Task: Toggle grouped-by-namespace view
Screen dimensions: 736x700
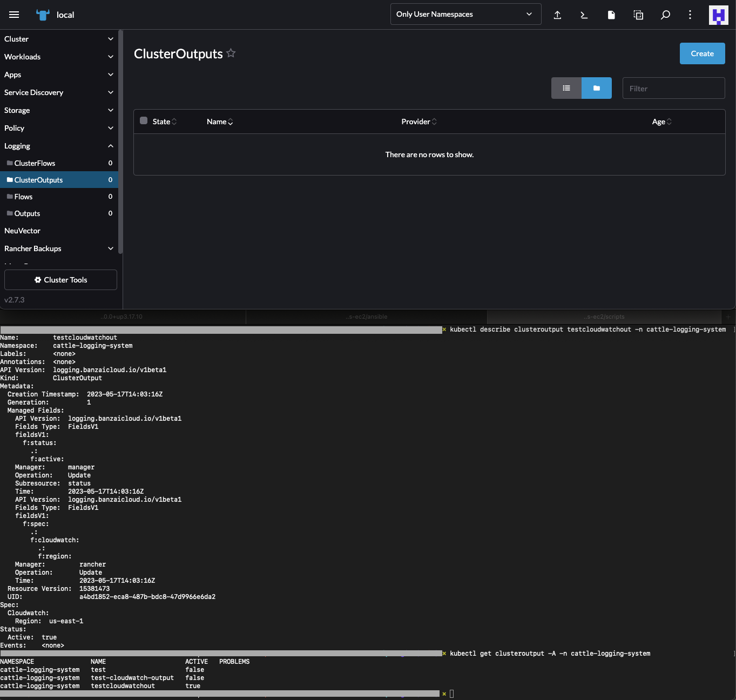Action: tap(596, 87)
